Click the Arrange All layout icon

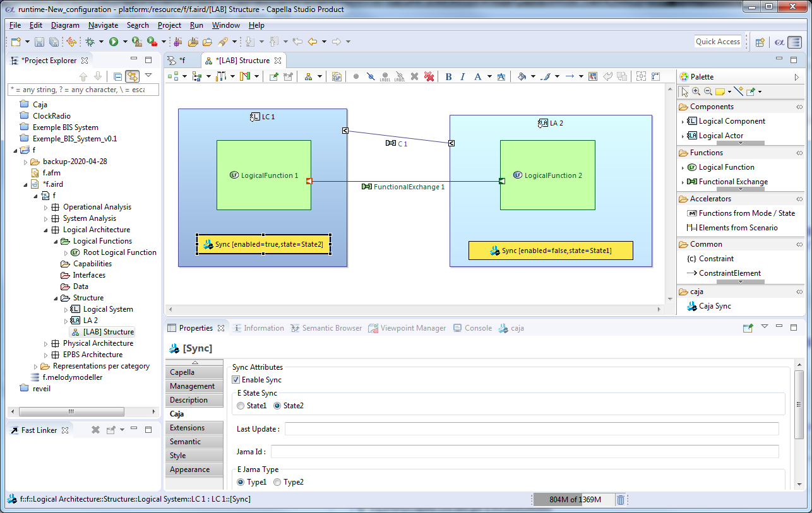click(x=173, y=76)
